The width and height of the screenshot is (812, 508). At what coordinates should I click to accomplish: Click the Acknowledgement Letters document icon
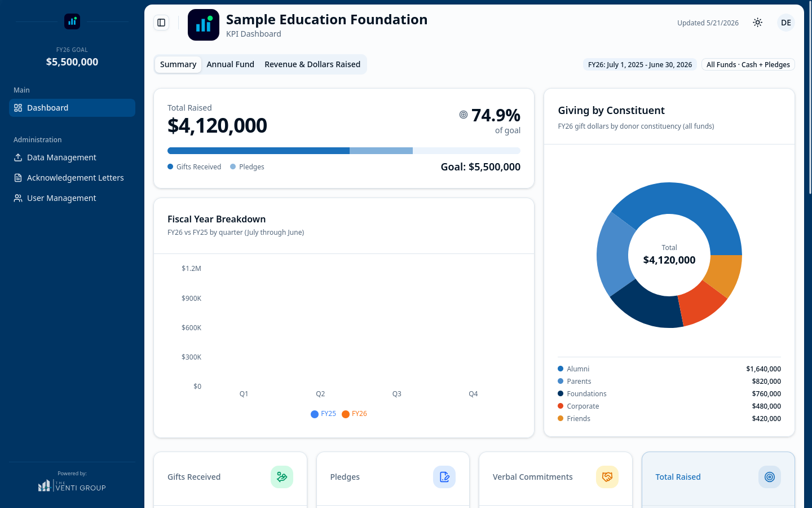point(18,178)
